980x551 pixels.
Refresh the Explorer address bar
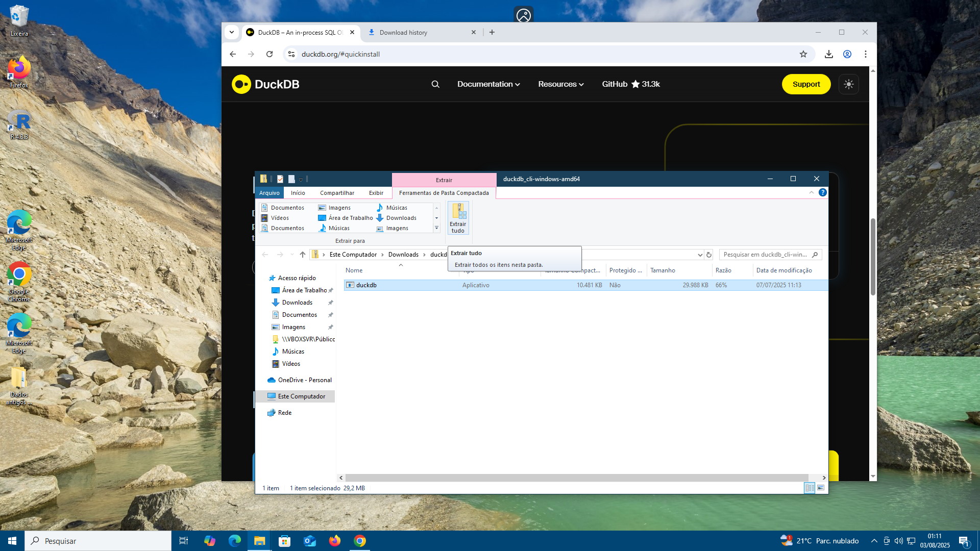pos(708,255)
